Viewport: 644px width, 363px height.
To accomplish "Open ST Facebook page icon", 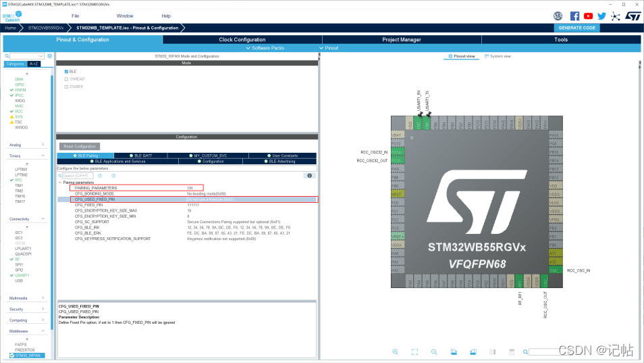I will tap(574, 16).
